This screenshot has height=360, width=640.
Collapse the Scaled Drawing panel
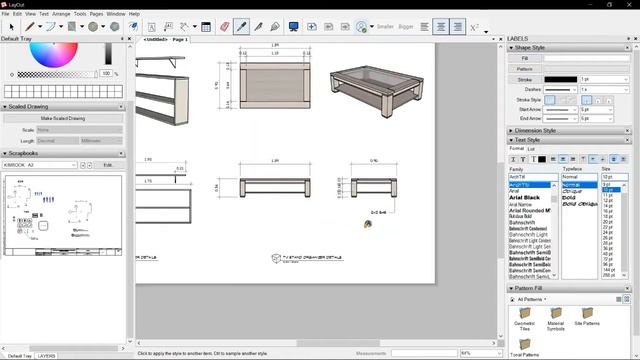pyautogui.click(x=4, y=107)
